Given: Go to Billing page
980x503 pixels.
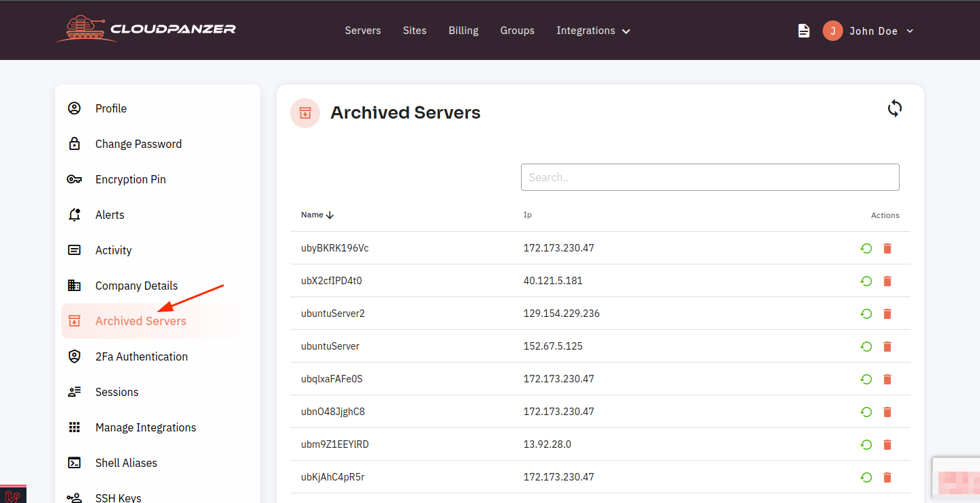Looking at the screenshot, I should tap(464, 31).
